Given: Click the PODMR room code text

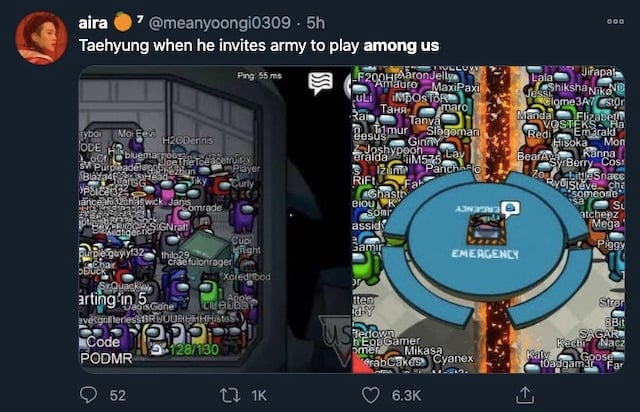Looking at the screenshot, I should point(106,359).
